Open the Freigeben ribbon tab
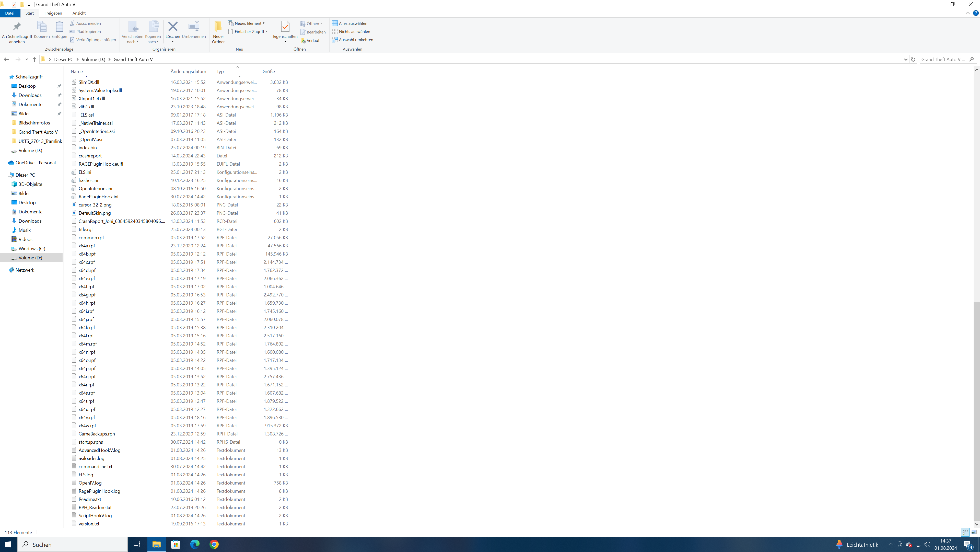Image resolution: width=980 pixels, height=552 pixels. 53,13
